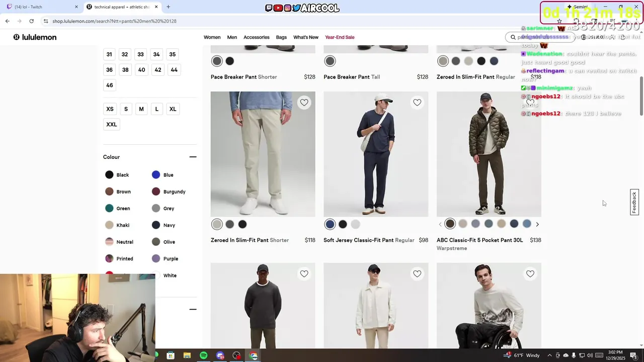Pick dark brown swatch on ABC Classic-Fit
The width and height of the screenshot is (644, 362).
click(450, 224)
